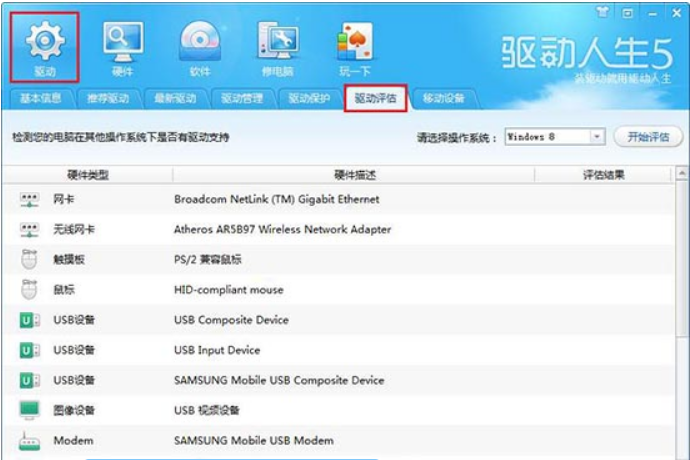This screenshot has height=460, width=690.
Task: Click the Modem row icon
Action: click(x=29, y=441)
